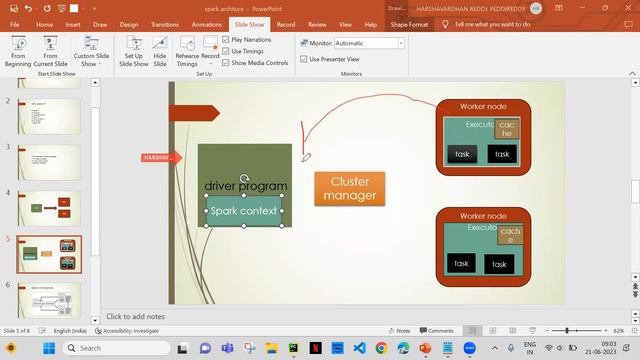This screenshot has width=640, height=360.
Task: Save the presentation using the quick access icon
Action: coord(14,9)
